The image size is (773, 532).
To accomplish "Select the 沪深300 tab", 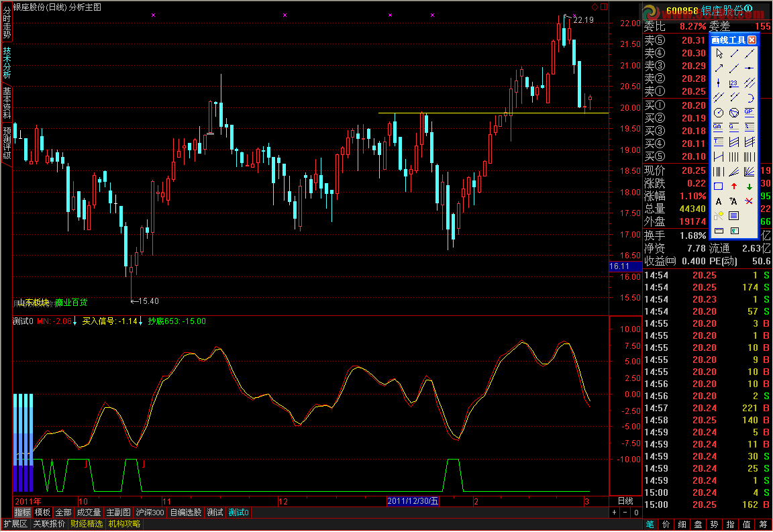I will click(x=150, y=513).
